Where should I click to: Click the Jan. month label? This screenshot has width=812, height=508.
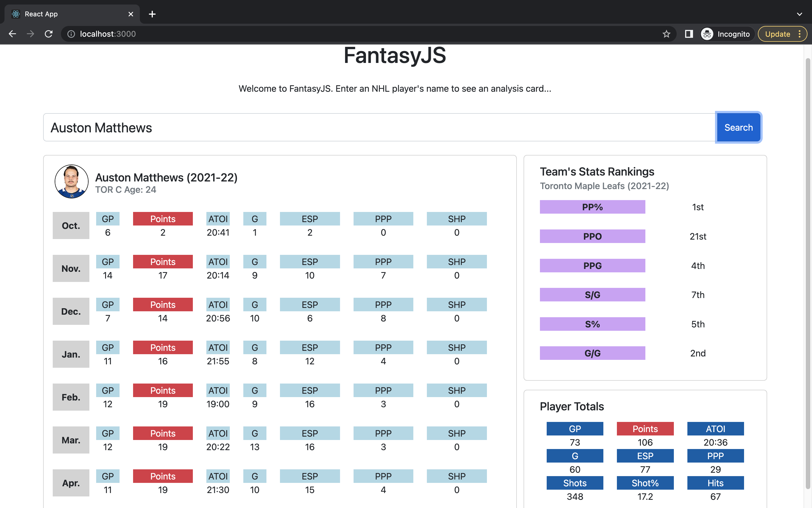tap(71, 354)
